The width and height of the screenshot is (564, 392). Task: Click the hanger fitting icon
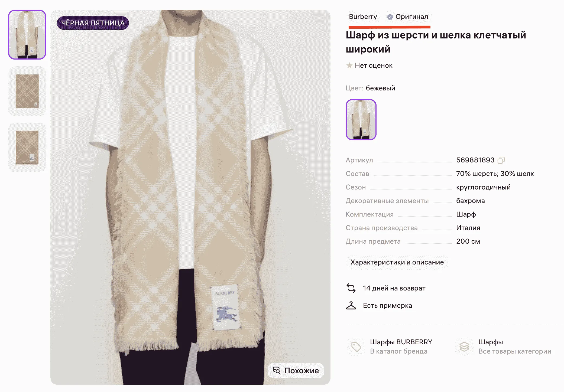pos(351,306)
